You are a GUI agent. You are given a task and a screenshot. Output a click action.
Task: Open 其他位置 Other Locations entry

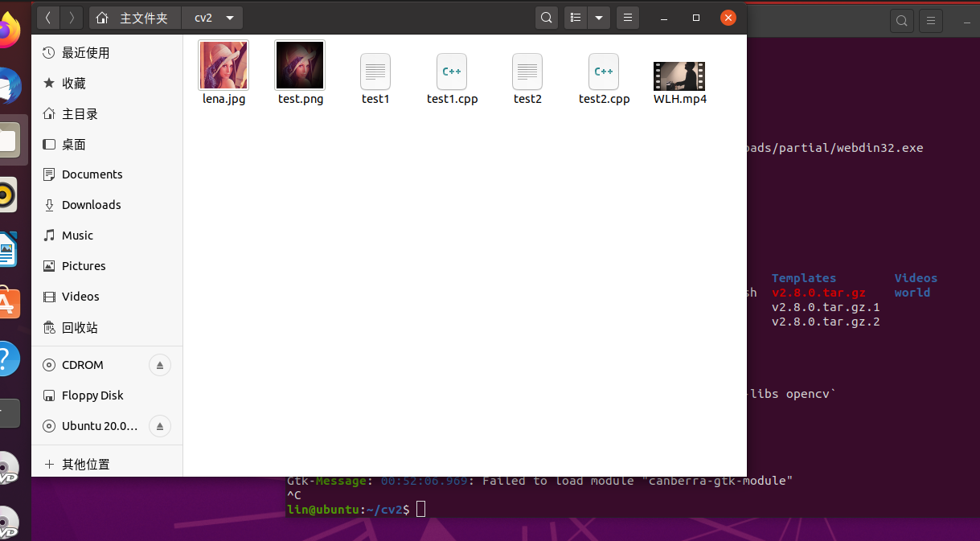pyautogui.click(x=83, y=464)
